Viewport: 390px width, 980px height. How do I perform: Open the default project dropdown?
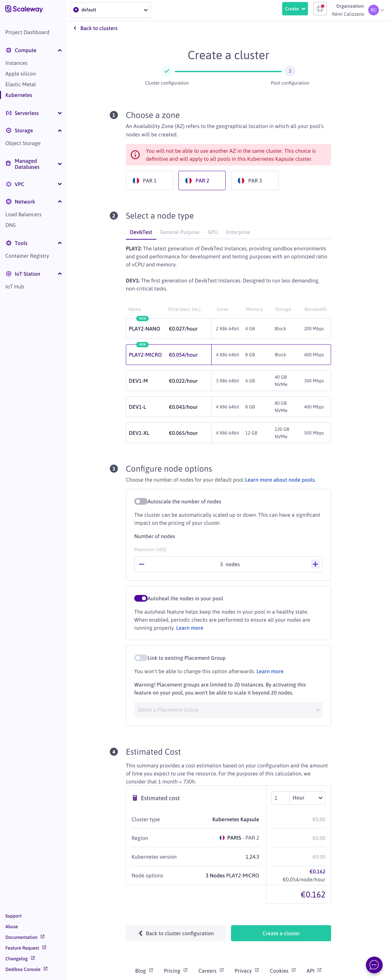(110, 10)
